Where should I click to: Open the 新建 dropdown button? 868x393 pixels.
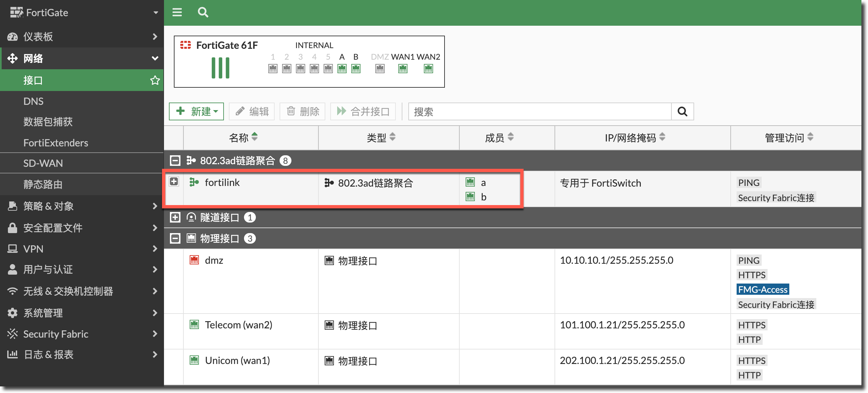(x=197, y=112)
